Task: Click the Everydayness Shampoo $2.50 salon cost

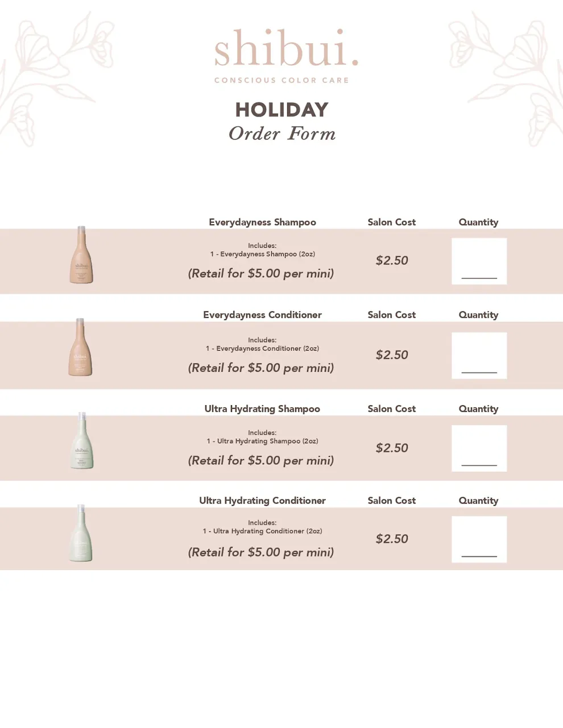Action: [x=392, y=261]
